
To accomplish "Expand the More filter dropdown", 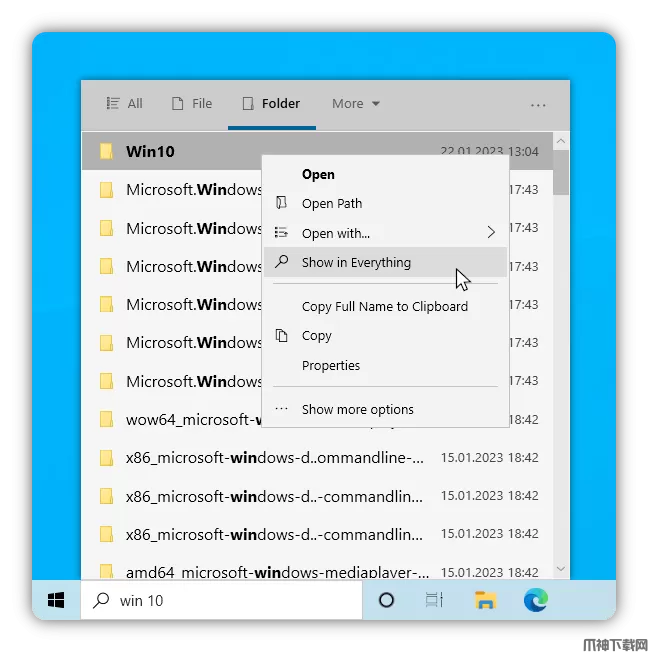I will pos(356,104).
